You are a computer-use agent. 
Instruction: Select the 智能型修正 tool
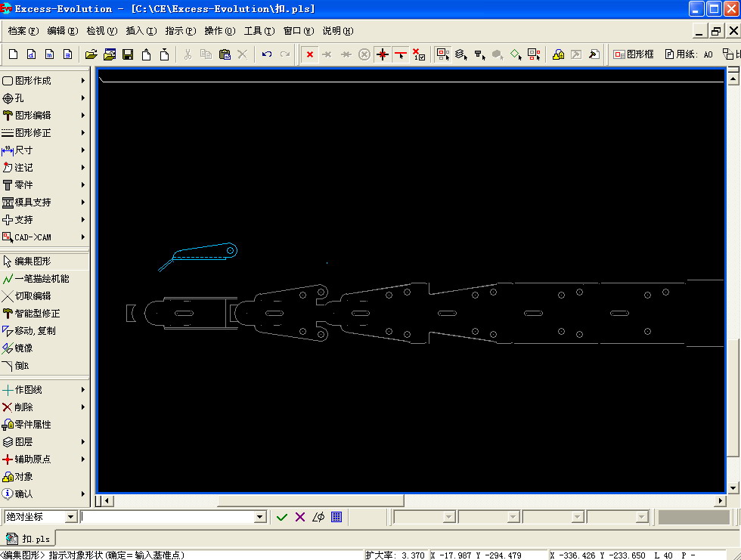pos(45,314)
